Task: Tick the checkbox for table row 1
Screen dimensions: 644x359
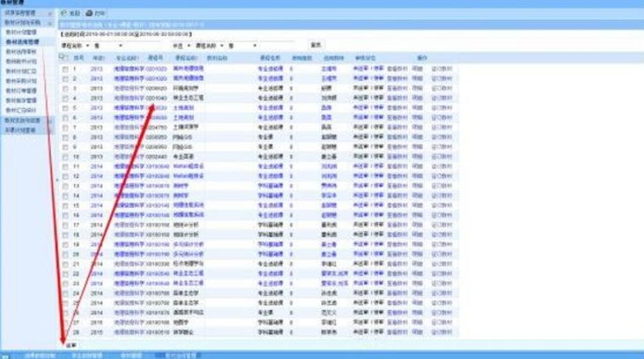Action: click(65, 69)
